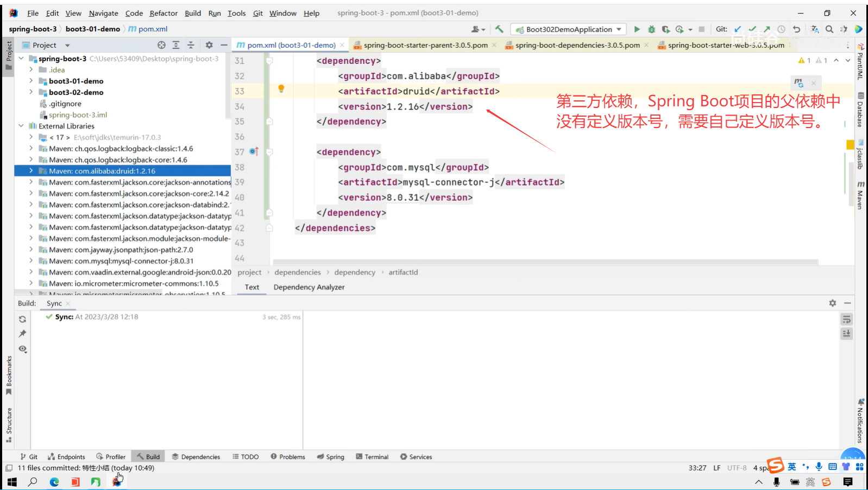Open Project panel options gear

[209, 45]
